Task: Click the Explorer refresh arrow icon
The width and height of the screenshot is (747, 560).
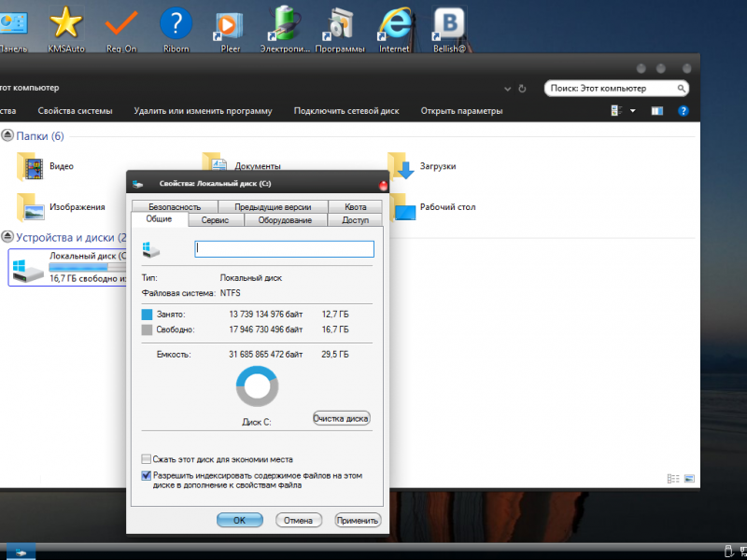Action: [522, 89]
